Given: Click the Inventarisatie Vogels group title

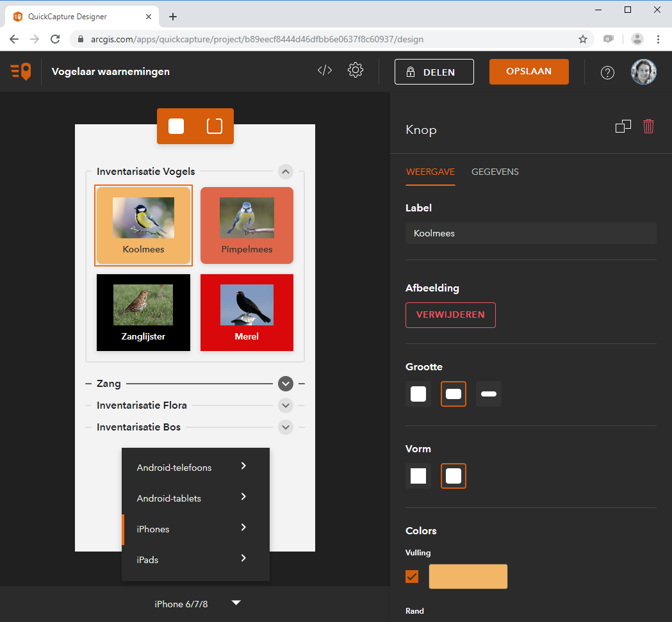Looking at the screenshot, I should coord(145,172).
